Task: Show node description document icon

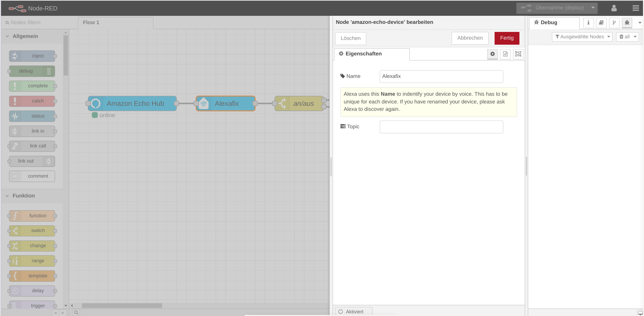Action: (x=505, y=54)
